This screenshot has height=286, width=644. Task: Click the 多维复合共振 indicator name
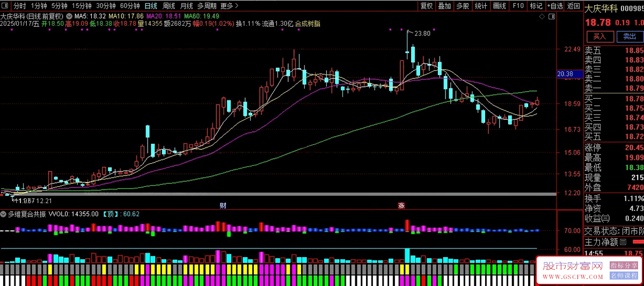click(x=27, y=214)
